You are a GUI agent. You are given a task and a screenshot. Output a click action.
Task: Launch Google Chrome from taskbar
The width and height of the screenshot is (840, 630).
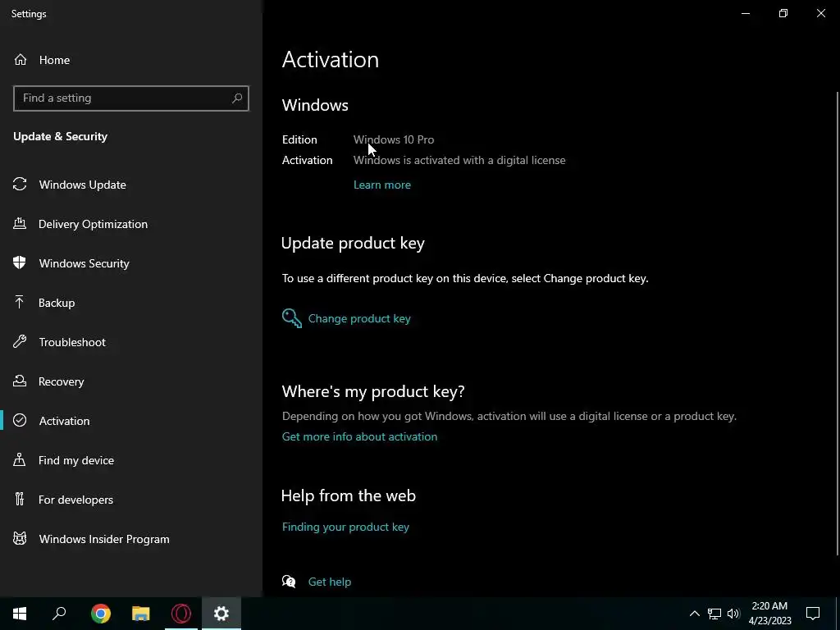click(101, 614)
